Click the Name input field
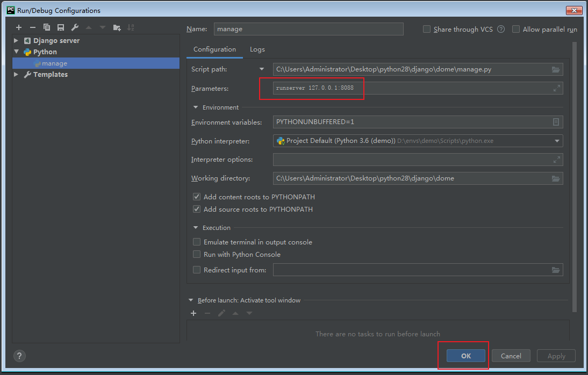Screen dimensions: 588x375 (309, 29)
